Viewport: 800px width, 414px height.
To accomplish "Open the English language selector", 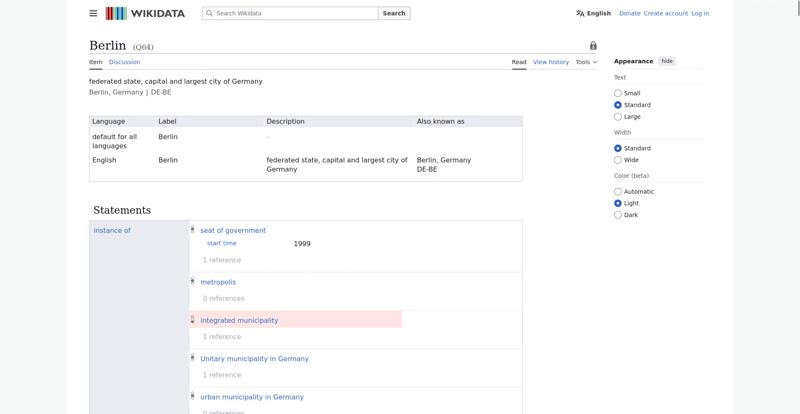I will [x=593, y=13].
